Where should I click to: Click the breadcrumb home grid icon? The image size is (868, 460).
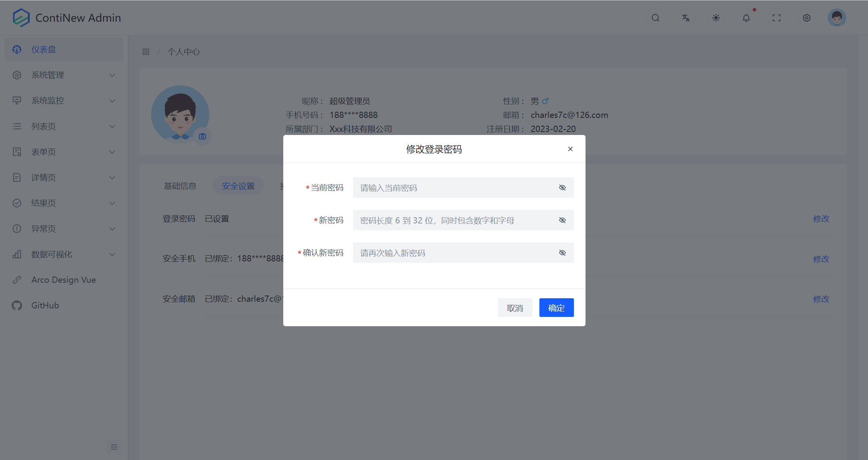[146, 52]
